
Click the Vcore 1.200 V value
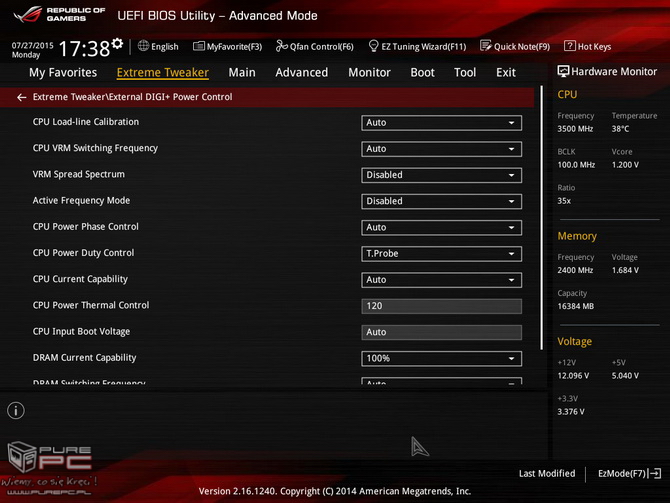click(625, 165)
